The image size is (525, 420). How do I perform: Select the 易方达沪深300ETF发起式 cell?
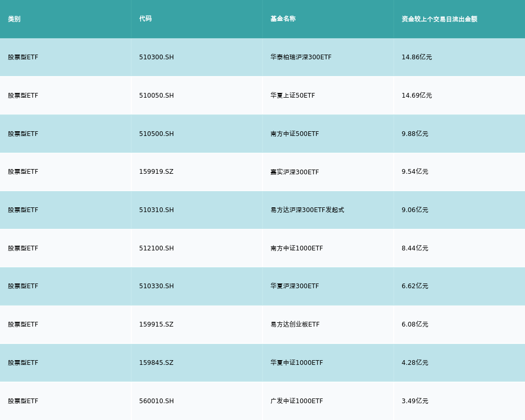(307, 210)
